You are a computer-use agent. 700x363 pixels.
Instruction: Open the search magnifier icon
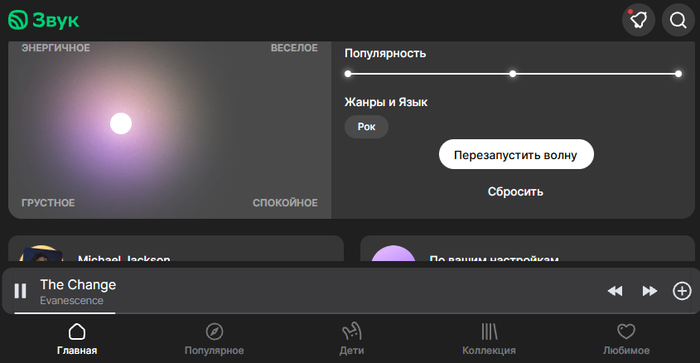[x=678, y=20]
